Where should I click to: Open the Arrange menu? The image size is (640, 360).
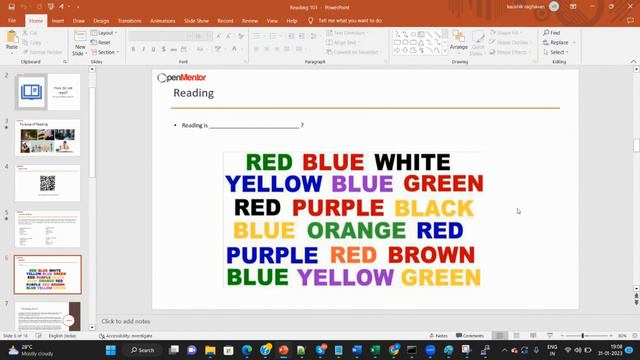[458, 42]
